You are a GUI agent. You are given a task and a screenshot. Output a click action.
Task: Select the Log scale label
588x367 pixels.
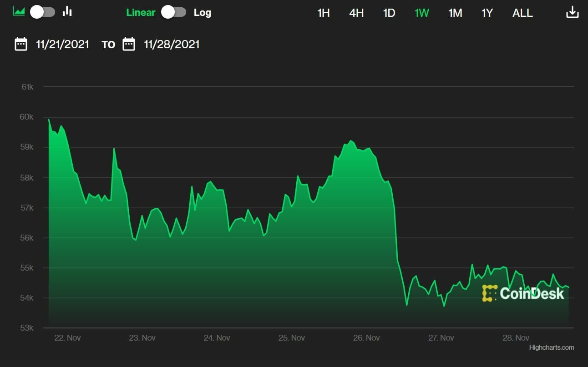click(203, 13)
